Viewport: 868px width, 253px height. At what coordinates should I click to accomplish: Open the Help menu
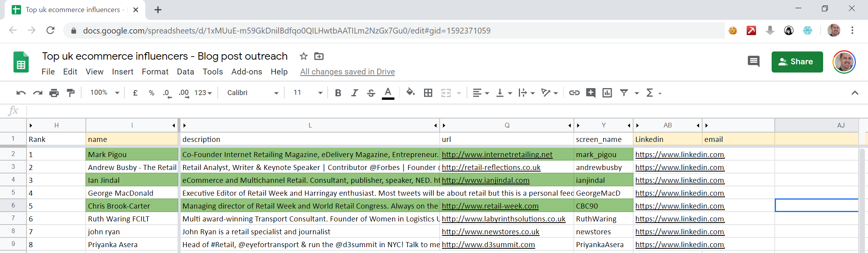tap(279, 72)
